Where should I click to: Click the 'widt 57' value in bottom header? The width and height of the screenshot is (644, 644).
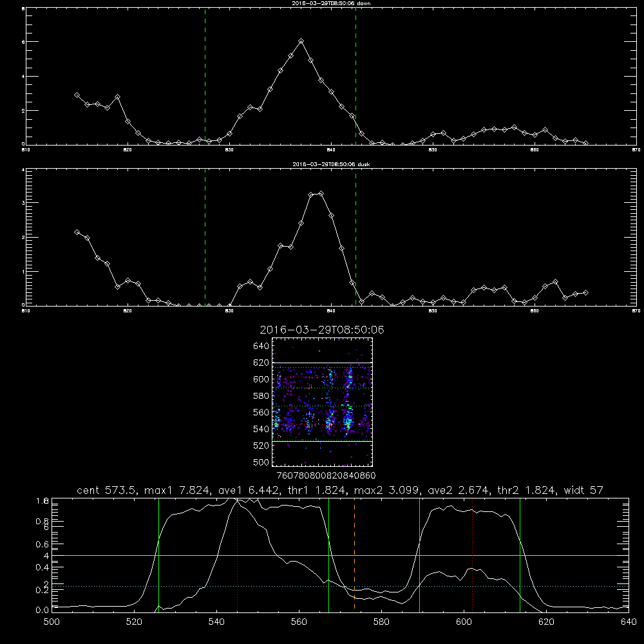click(x=583, y=490)
